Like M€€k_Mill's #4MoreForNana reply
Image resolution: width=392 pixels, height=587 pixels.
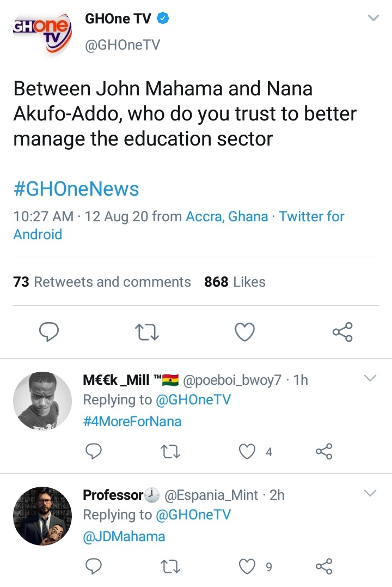248,451
